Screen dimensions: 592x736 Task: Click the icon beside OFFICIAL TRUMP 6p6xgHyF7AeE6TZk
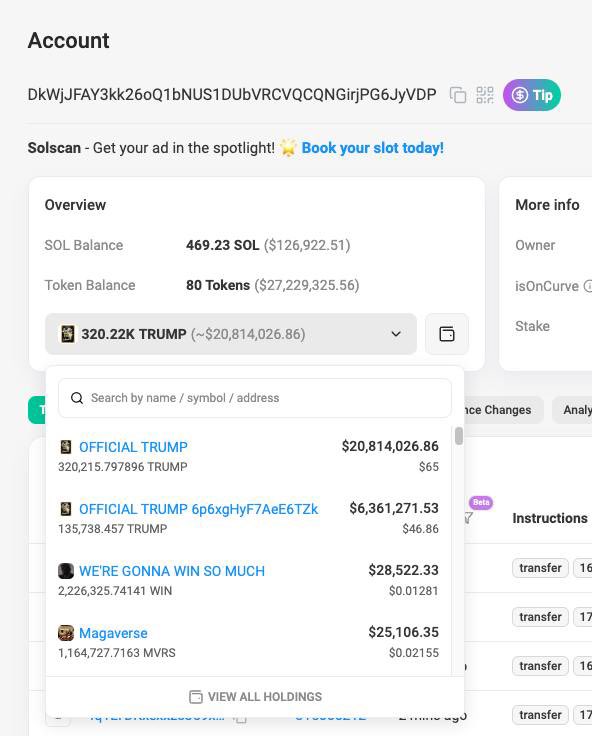pyautogui.click(x=66, y=509)
